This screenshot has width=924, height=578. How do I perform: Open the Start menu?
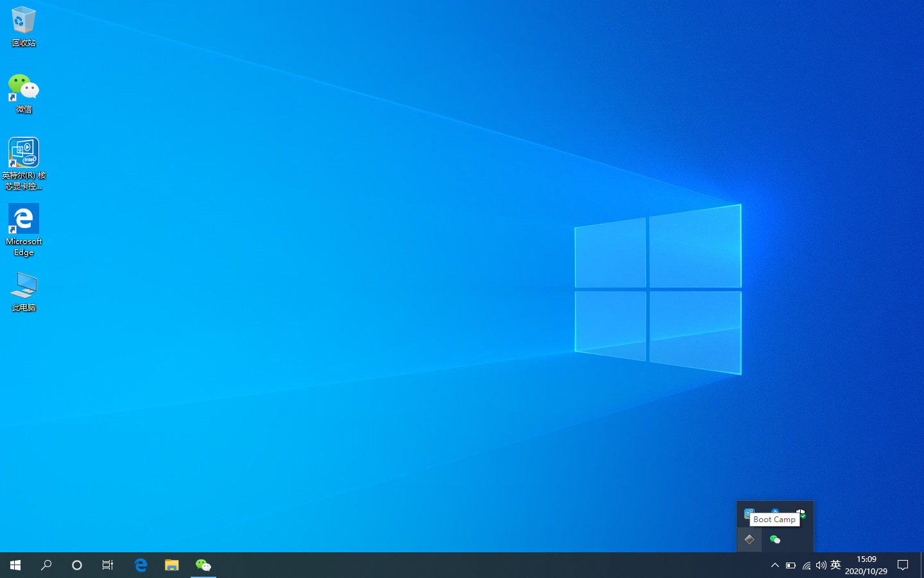pos(15,565)
